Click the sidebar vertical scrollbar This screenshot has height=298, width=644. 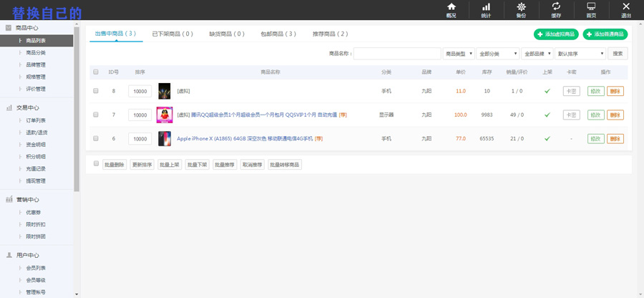pyautogui.click(x=77, y=107)
